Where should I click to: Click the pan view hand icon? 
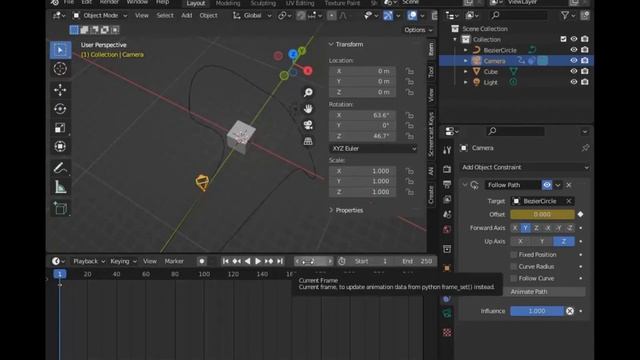pyautogui.click(x=308, y=109)
